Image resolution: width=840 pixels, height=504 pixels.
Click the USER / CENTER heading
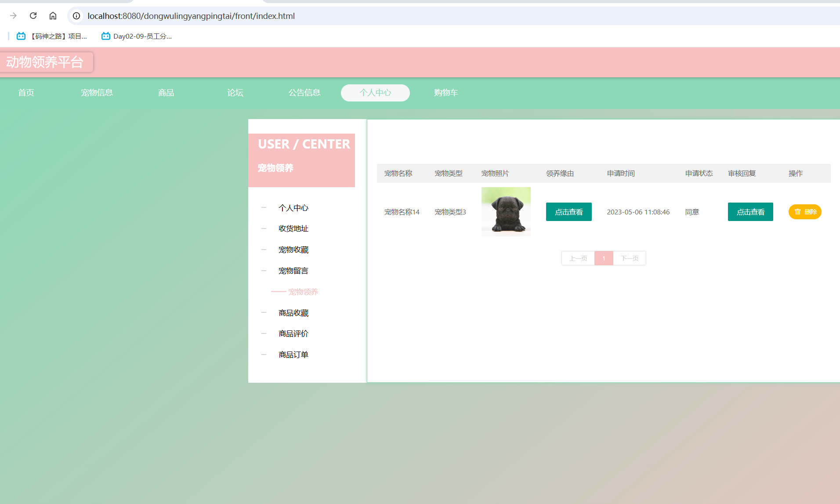point(304,144)
